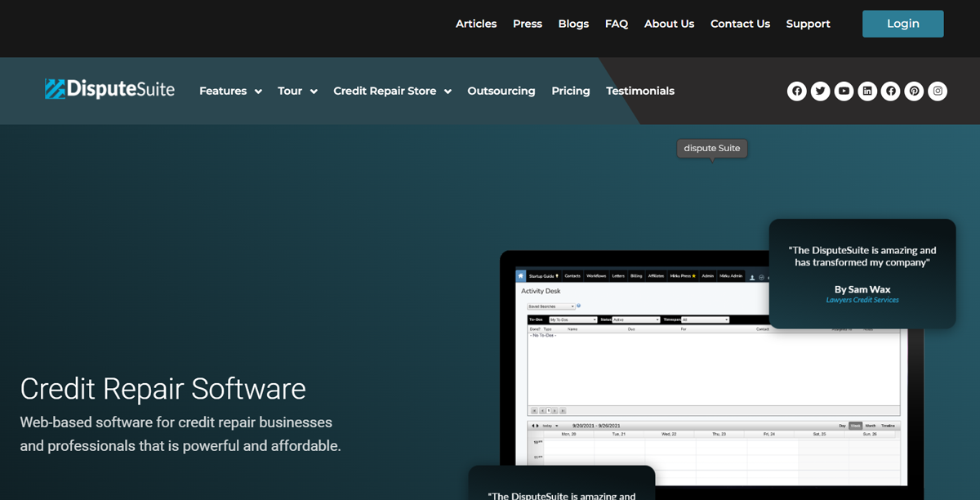Screen dimensions: 980x500
Task: Go to the Press page
Action: coord(528,24)
